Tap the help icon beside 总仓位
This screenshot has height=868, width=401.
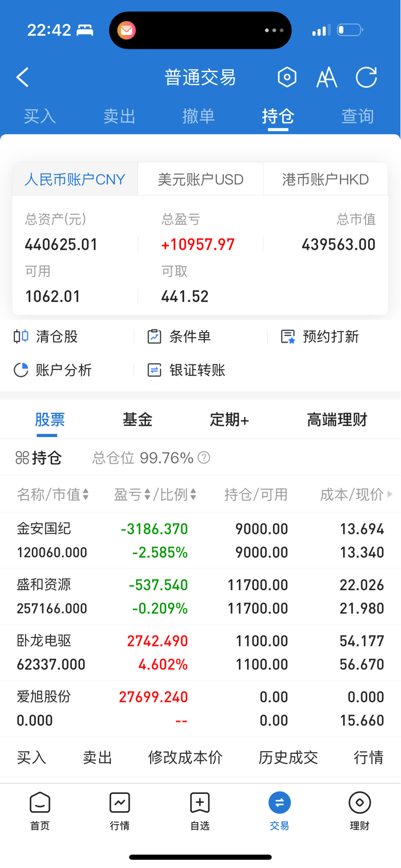pos(204,458)
